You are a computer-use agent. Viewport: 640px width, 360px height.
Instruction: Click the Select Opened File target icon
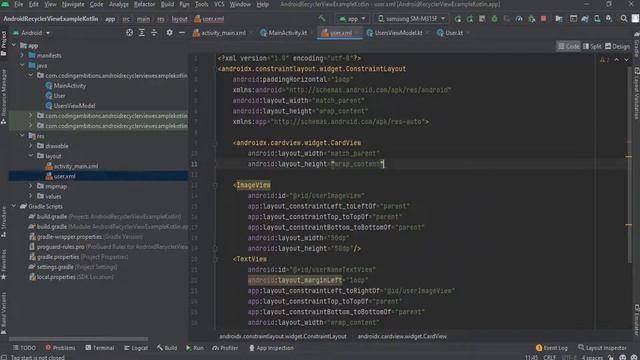tap(129, 33)
